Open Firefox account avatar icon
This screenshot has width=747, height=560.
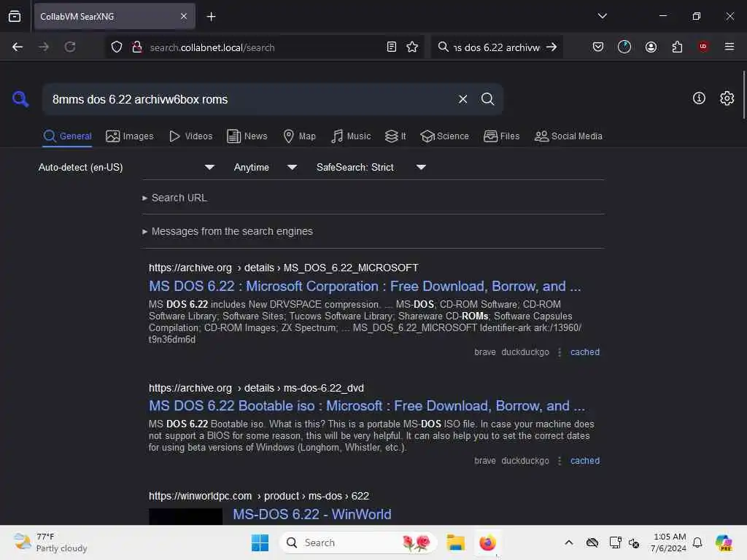(651, 47)
